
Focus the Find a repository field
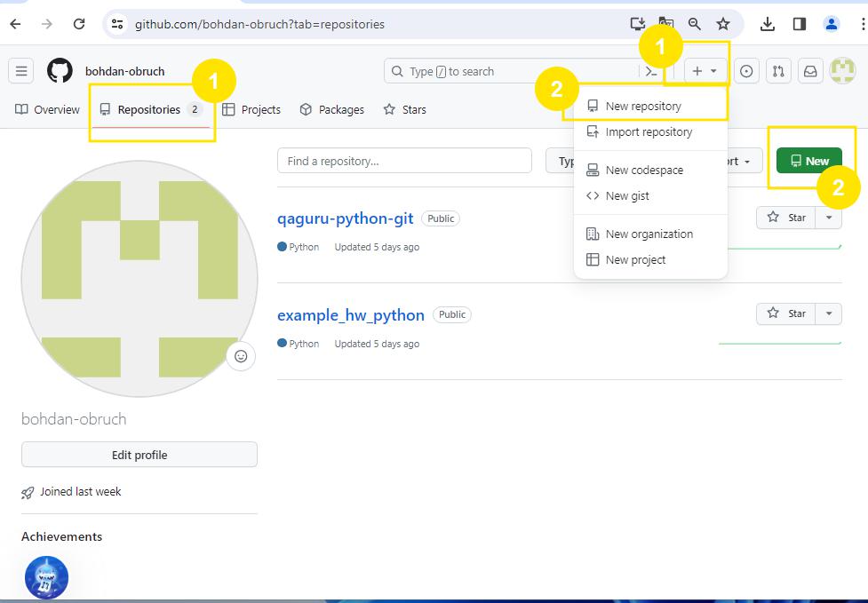coord(404,161)
